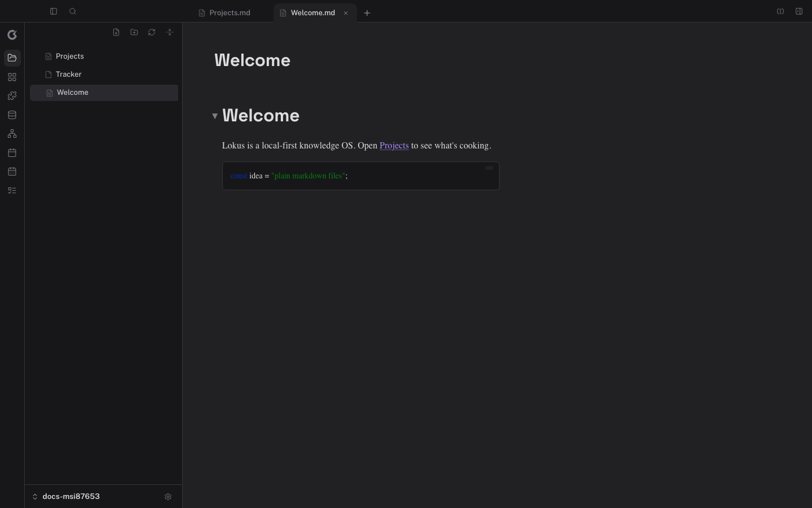
Task: Toggle split view icon in top bar
Action: (x=780, y=11)
